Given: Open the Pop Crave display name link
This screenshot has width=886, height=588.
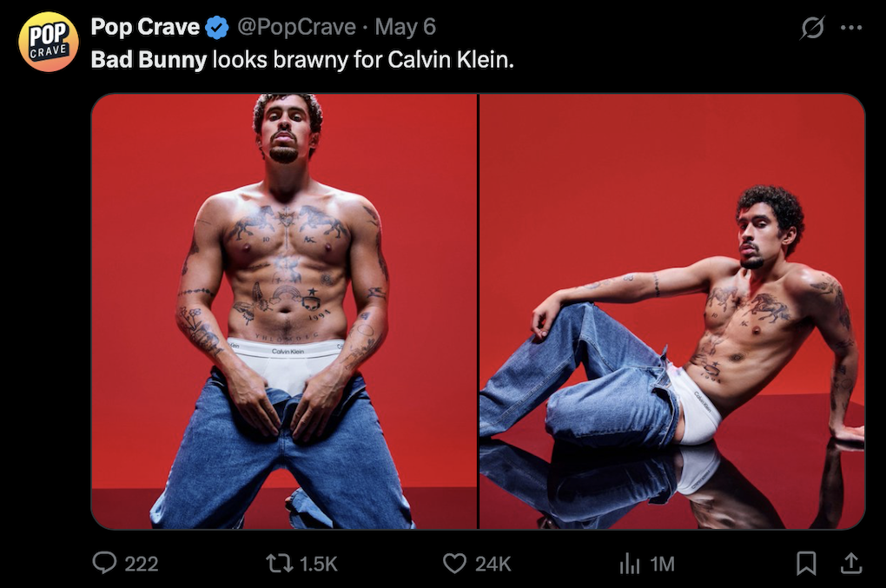Looking at the screenshot, I should coord(146,28).
